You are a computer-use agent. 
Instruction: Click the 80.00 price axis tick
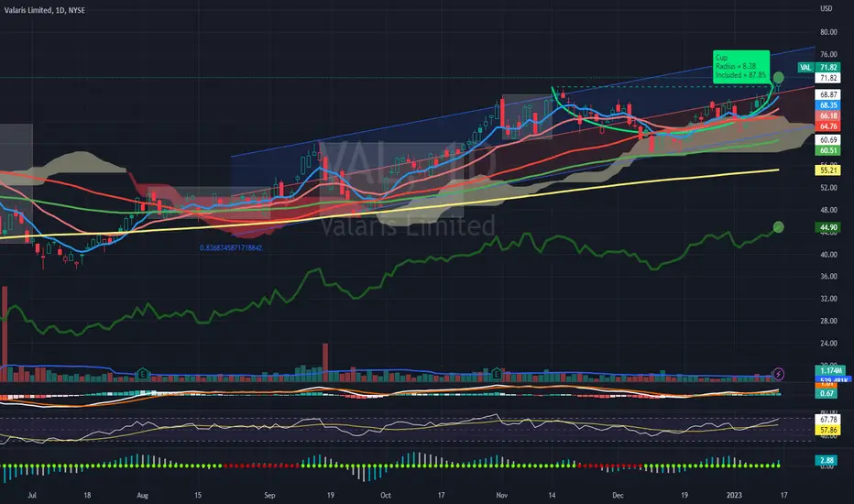tap(828, 32)
